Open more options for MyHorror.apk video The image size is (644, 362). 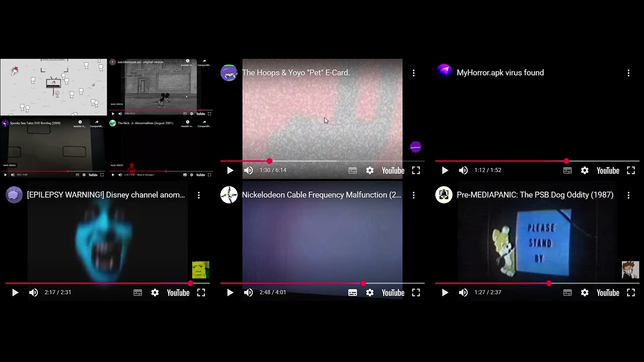click(628, 73)
